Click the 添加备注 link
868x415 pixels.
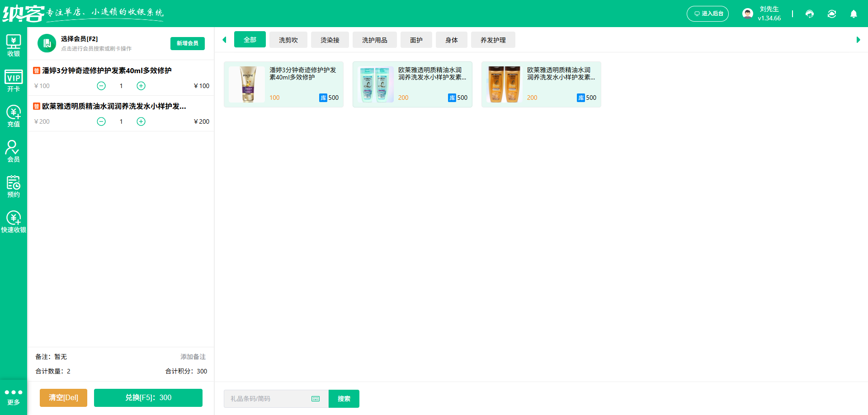pyautogui.click(x=193, y=357)
